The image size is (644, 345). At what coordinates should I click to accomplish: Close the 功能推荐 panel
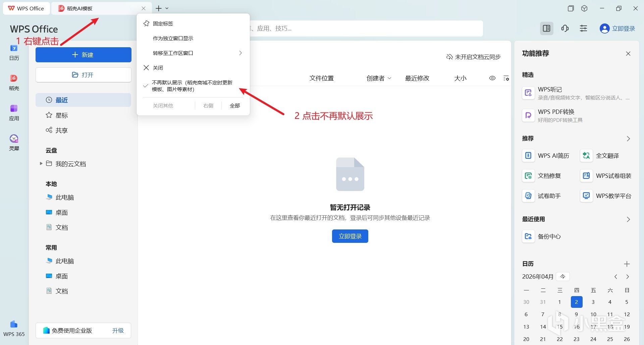coord(628,54)
